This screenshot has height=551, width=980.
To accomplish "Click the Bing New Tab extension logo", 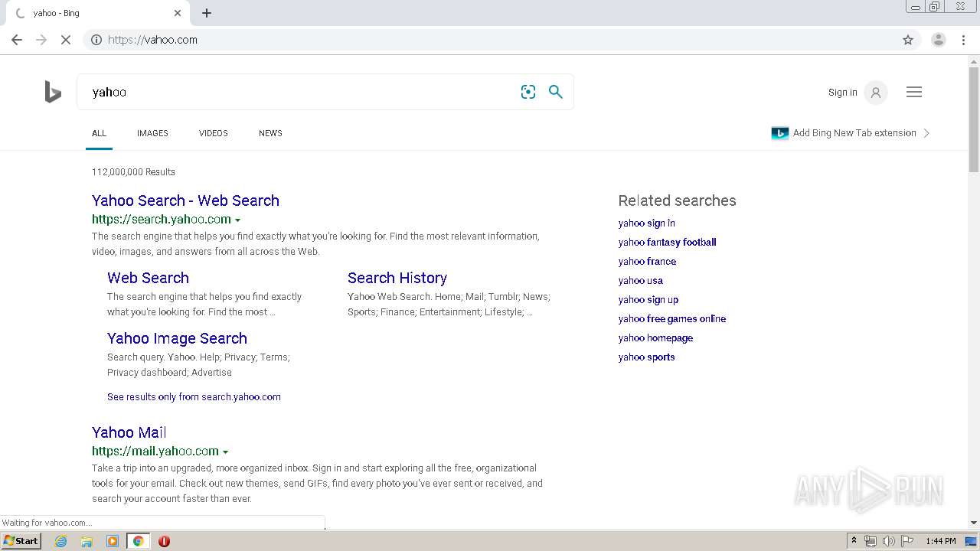I will 780,133.
